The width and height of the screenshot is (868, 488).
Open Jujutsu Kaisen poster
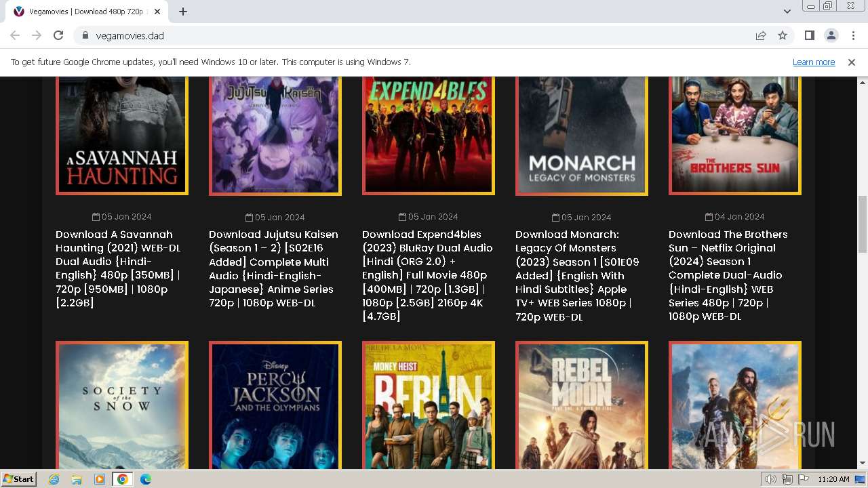[275, 136]
